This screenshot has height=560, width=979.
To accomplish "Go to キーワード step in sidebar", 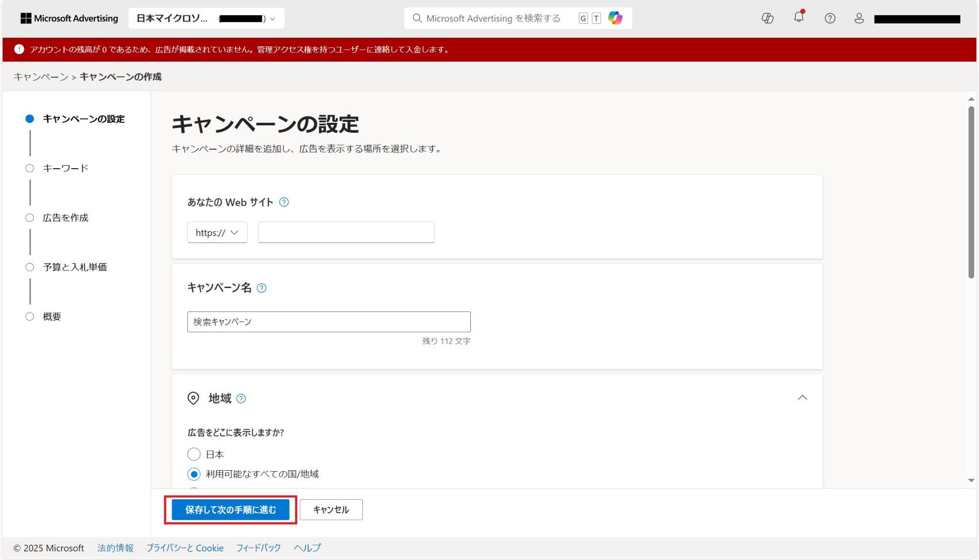I will click(65, 168).
